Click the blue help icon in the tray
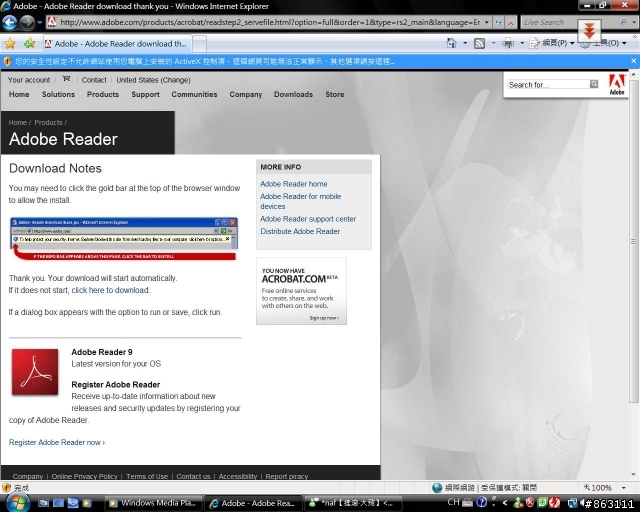640x512 pixels. [x=482, y=502]
